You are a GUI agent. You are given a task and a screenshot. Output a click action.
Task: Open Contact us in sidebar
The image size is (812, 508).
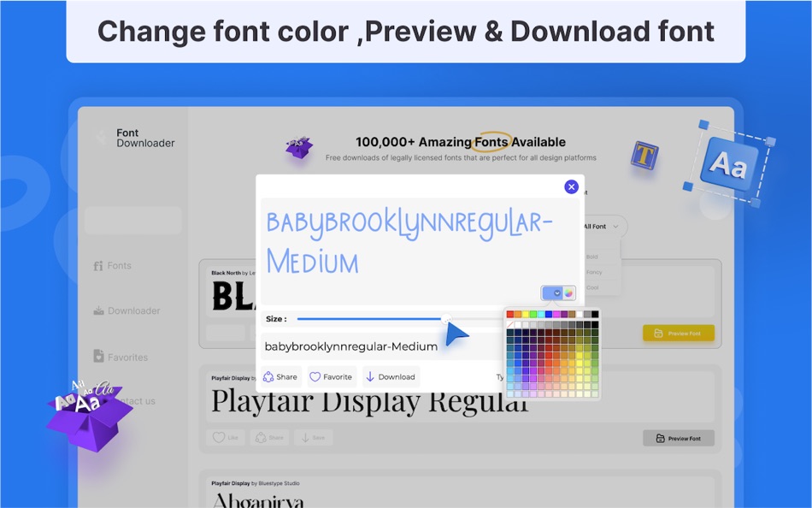(x=136, y=401)
